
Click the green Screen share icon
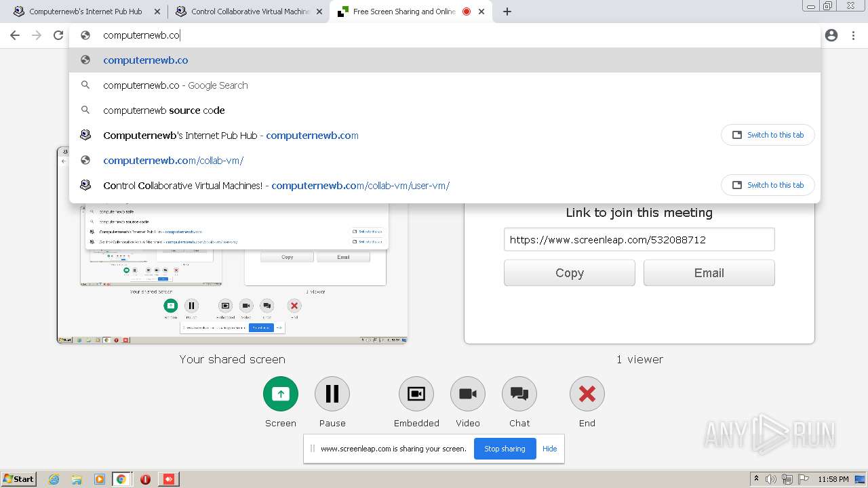coord(281,394)
